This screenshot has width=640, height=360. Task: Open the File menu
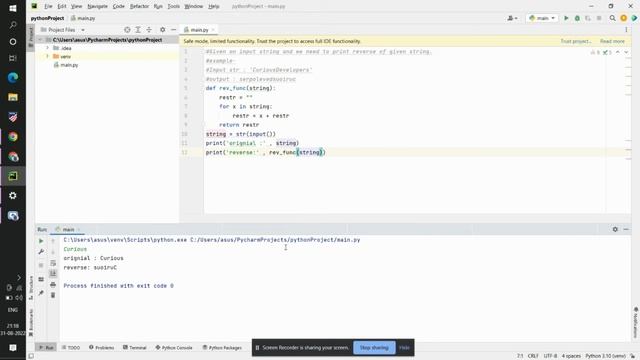pyautogui.click(x=48, y=7)
